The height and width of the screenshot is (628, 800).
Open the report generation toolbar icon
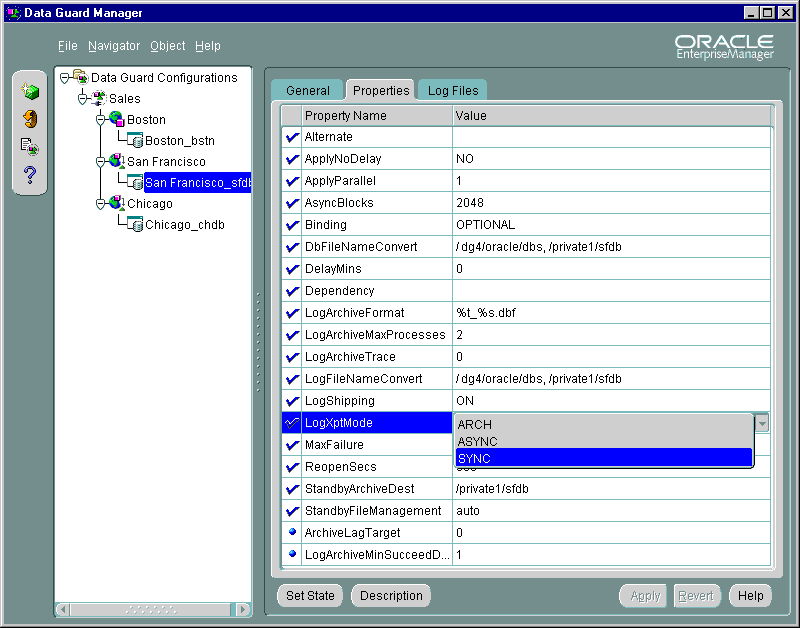[x=30, y=146]
